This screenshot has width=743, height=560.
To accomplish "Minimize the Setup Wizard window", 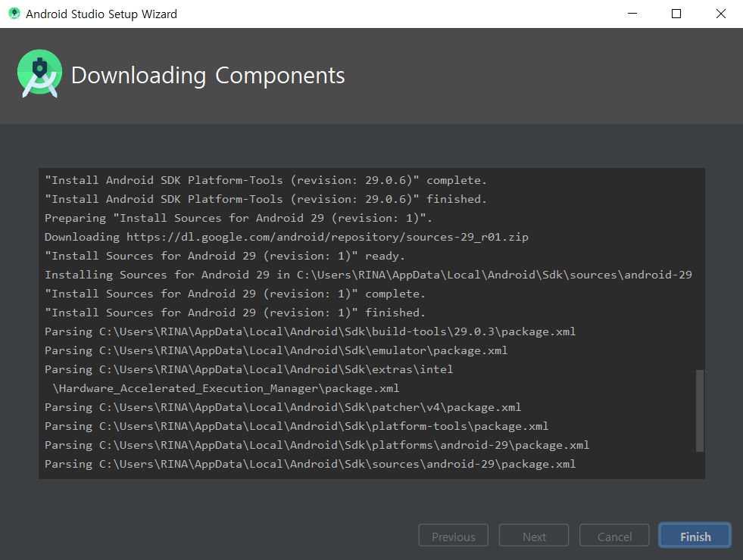I will coord(632,14).
